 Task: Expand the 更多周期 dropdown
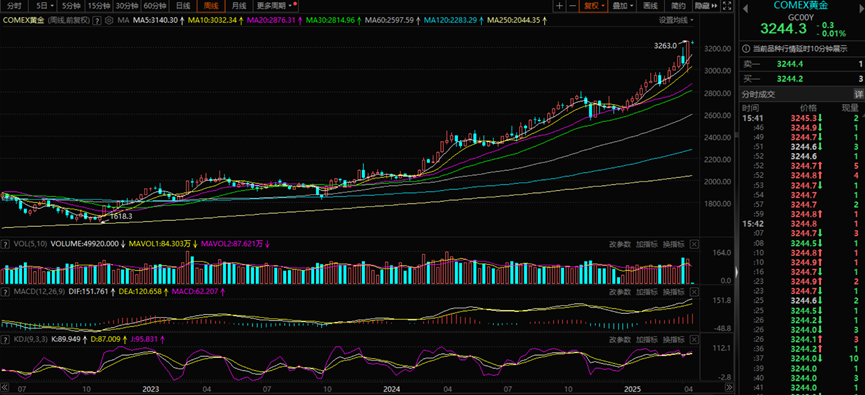coord(276,6)
